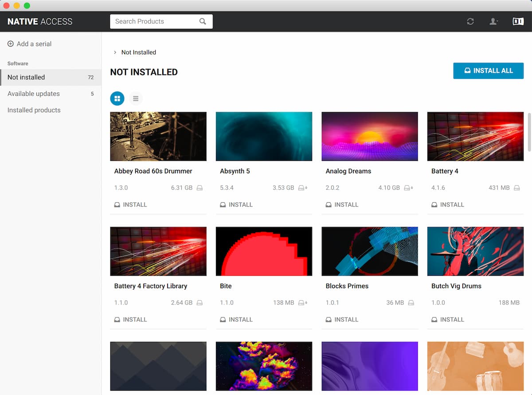This screenshot has width=532, height=395.
Task: Click the Butch Vig Drums artwork
Action: click(x=475, y=251)
